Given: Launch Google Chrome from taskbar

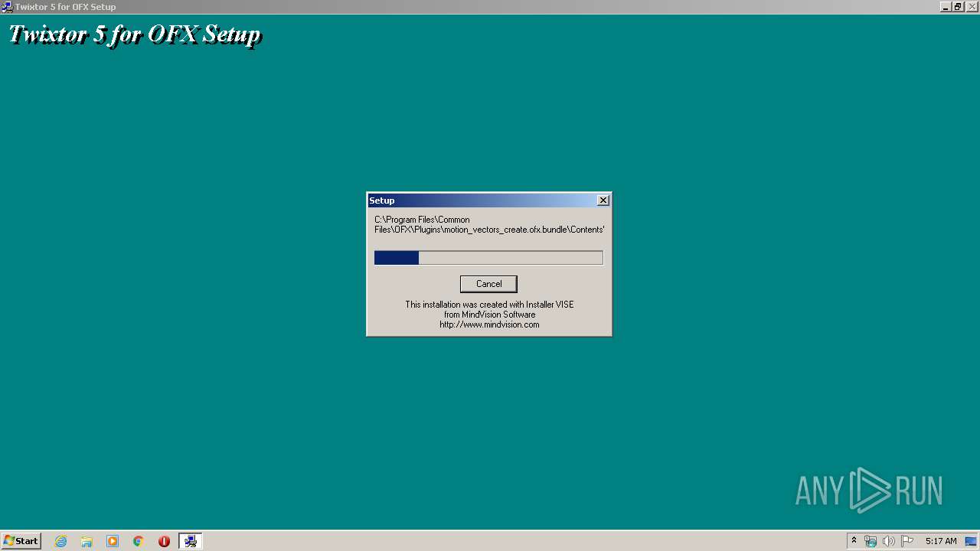Looking at the screenshot, I should coord(139,541).
